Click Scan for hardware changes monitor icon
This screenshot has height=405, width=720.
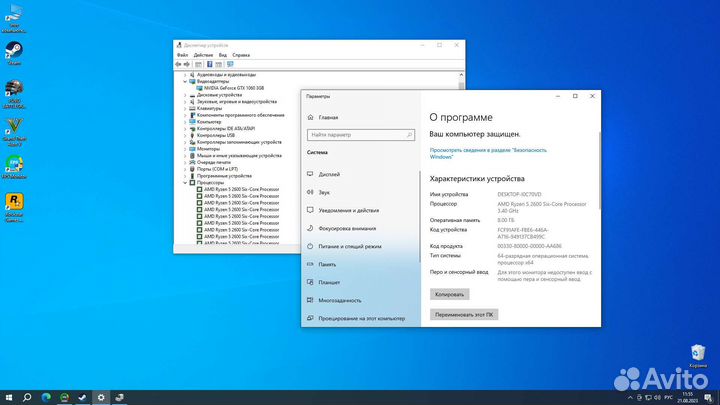tap(230, 64)
